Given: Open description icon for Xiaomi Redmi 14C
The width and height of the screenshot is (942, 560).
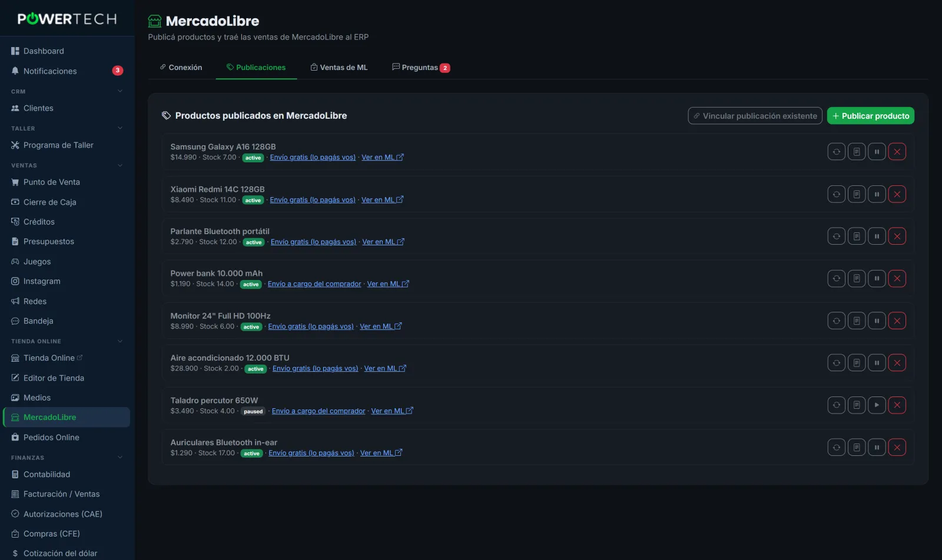Looking at the screenshot, I should click(857, 194).
